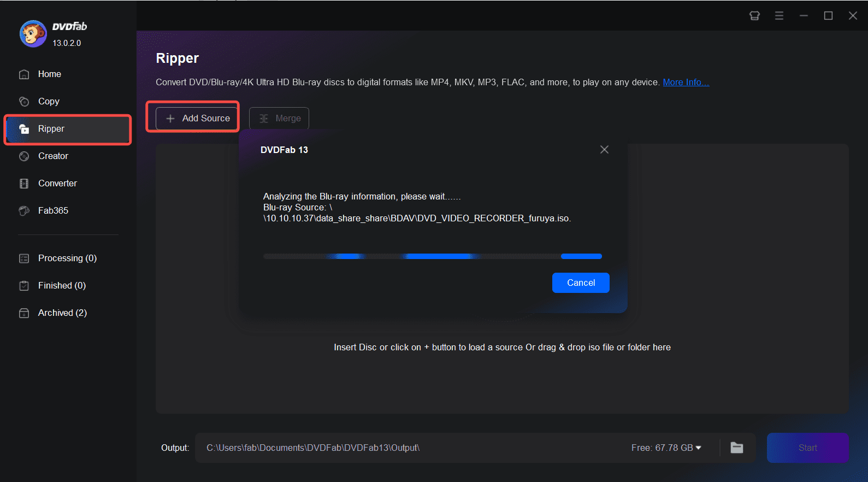Click the Start button
868x482 pixels.
click(807, 448)
